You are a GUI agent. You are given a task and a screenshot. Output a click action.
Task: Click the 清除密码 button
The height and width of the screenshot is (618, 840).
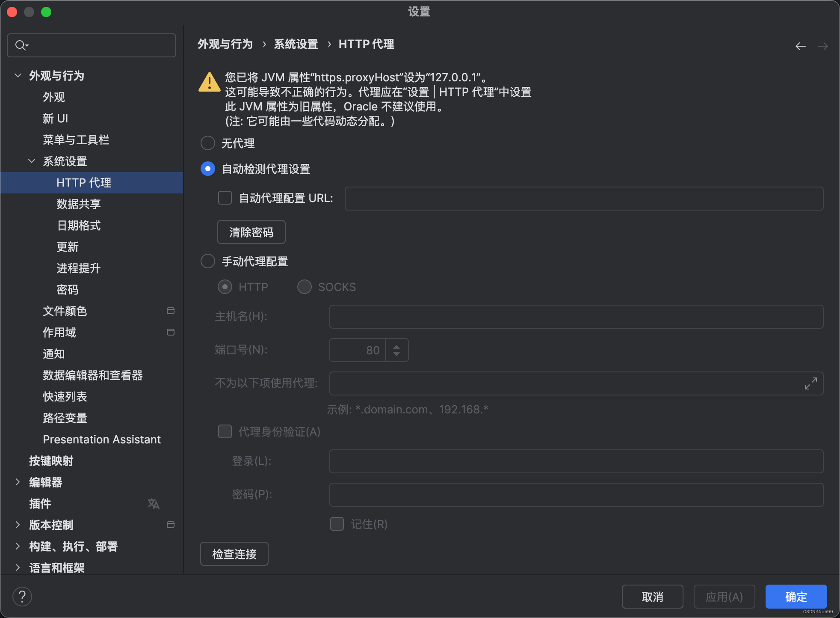coord(251,232)
